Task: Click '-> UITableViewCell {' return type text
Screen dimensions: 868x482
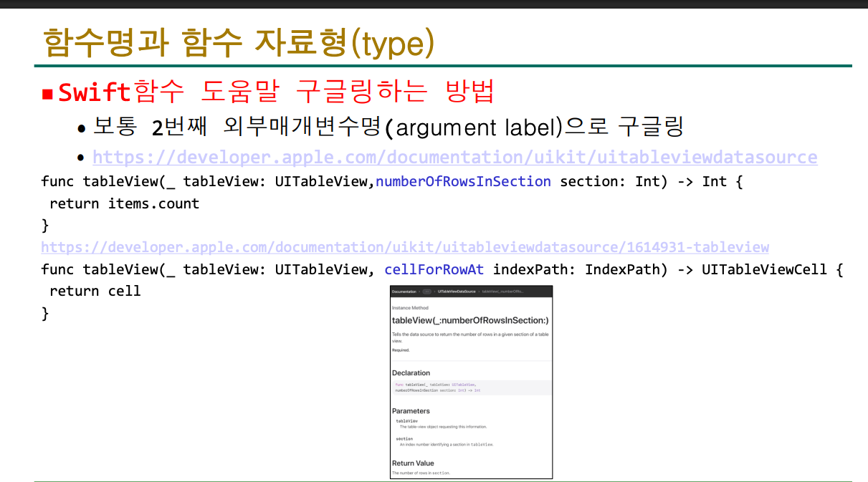Action: click(759, 269)
